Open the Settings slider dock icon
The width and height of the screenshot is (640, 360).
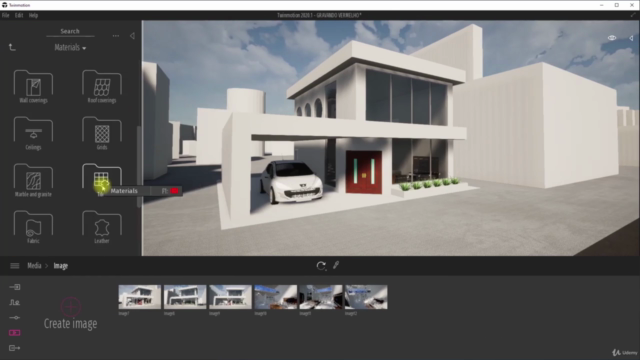[x=15, y=318]
